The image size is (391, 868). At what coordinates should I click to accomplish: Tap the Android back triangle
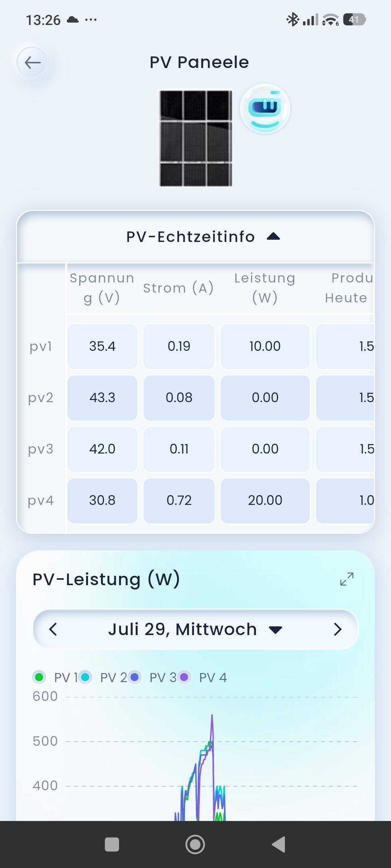[x=278, y=844]
